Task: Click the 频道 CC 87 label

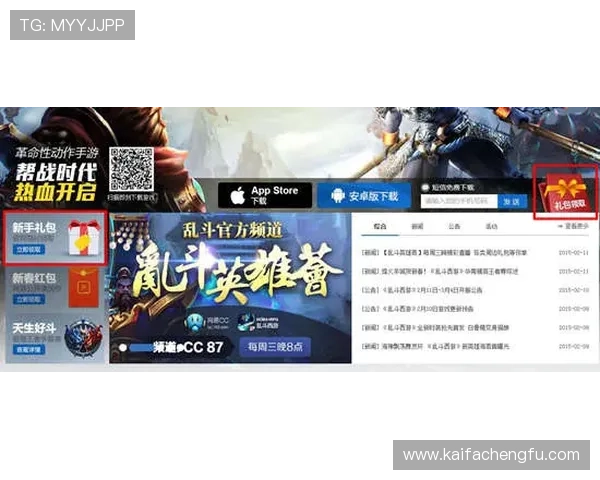Action: coord(188,347)
